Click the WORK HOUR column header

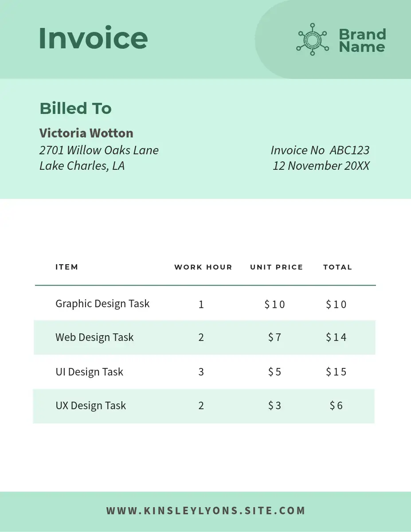[x=203, y=267]
